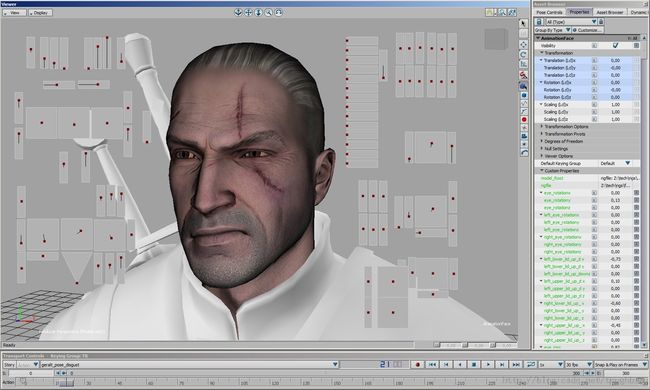The image size is (650, 390).
Task: Click the orbit navigation icon above the viewer
Action: [x=238, y=12]
